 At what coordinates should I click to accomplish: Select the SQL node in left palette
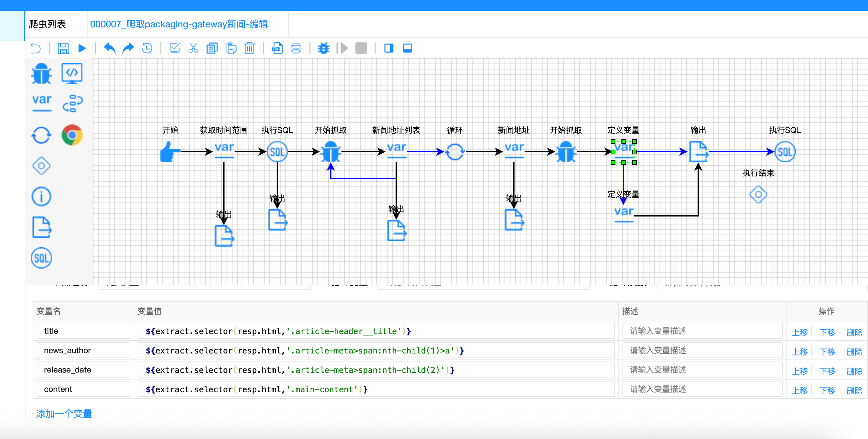pos(41,258)
